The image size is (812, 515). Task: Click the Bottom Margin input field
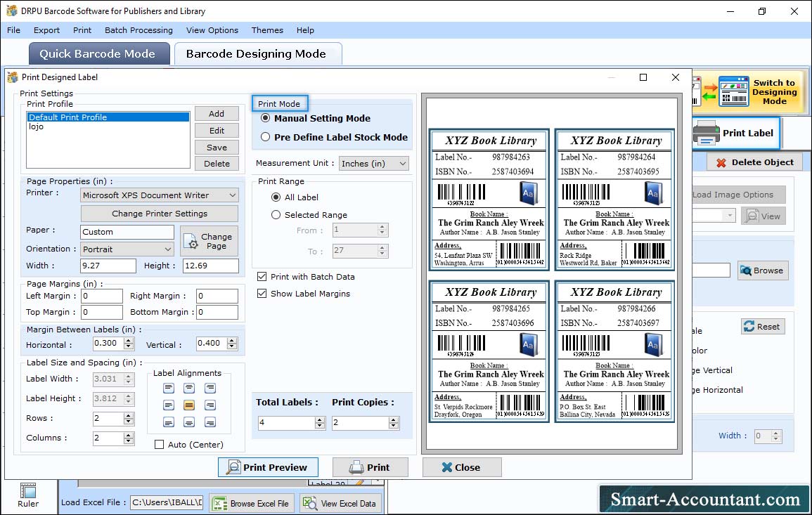[217, 312]
